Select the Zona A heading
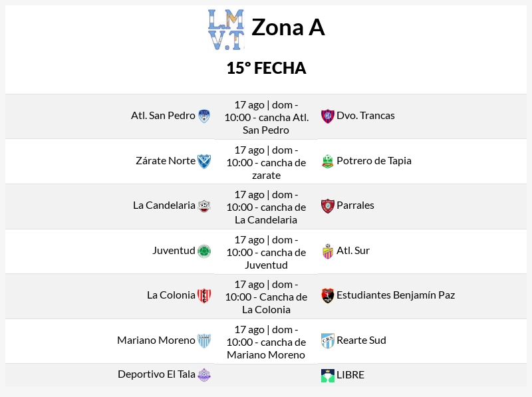Image resolution: width=532 pixels, height=397 pixels. (x=288, y=27)
